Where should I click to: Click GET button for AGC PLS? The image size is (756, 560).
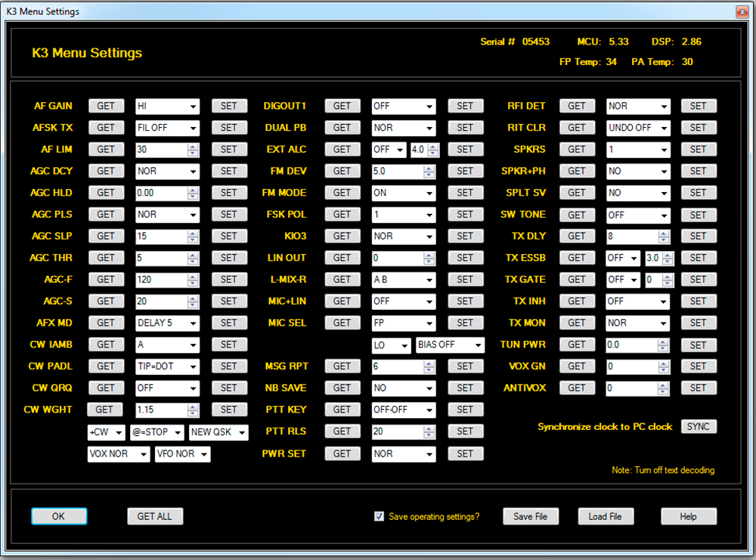[106, 215]
